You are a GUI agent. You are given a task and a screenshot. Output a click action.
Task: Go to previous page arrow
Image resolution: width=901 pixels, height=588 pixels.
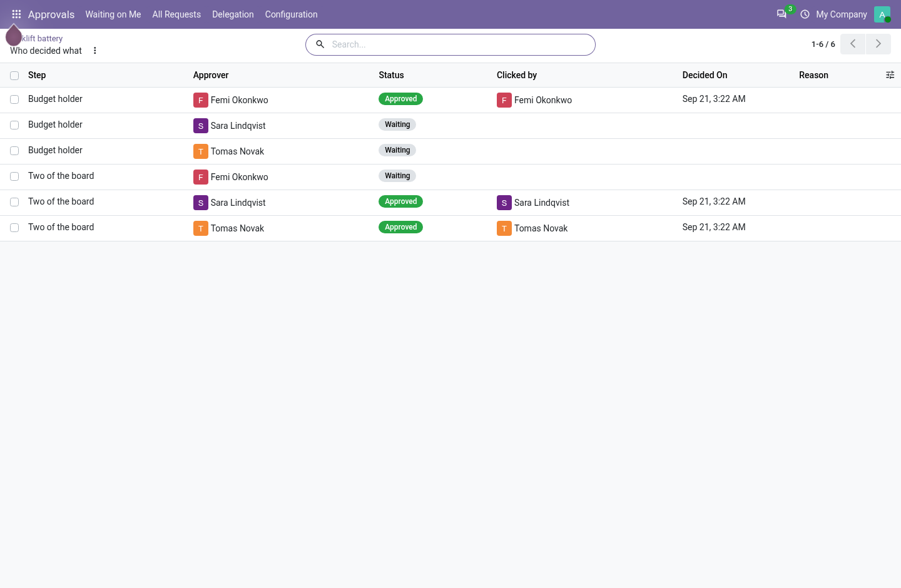(853, 44)
